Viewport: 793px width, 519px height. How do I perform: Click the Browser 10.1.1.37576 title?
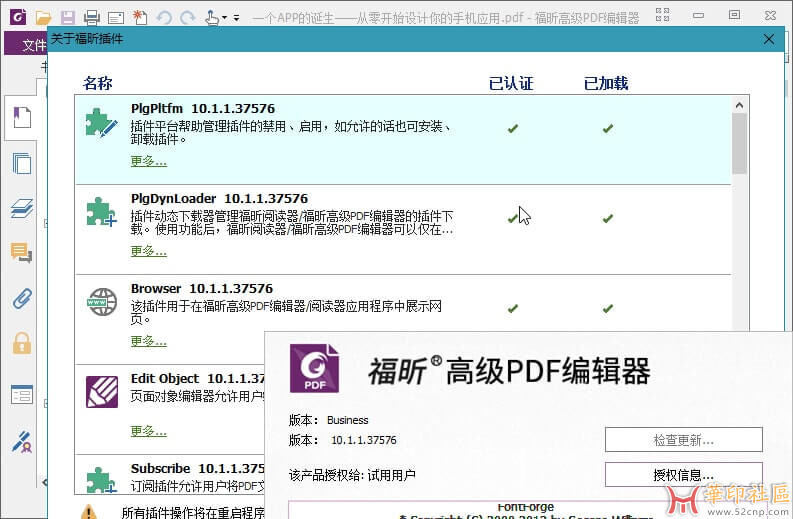pyautogui.click(x=201, y=288)
